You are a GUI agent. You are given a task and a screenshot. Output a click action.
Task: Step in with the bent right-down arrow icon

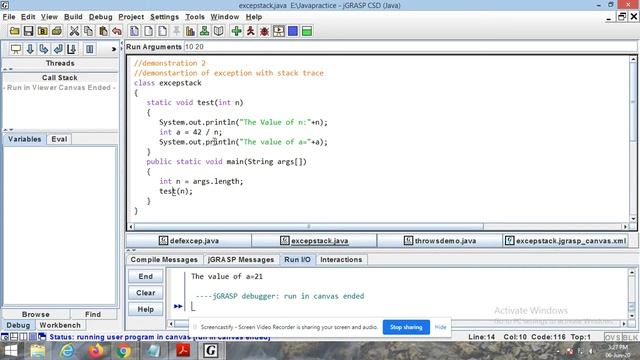click(x=44, y=49)
